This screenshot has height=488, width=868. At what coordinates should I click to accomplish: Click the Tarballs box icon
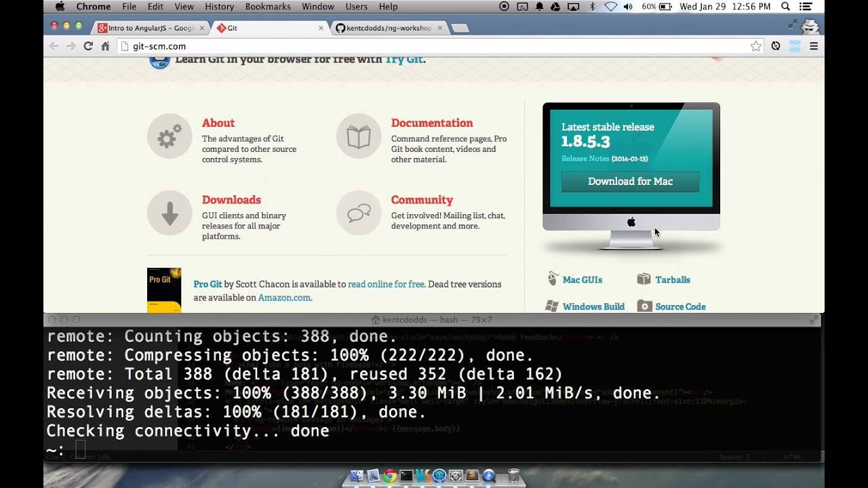[x=644, y=279]
